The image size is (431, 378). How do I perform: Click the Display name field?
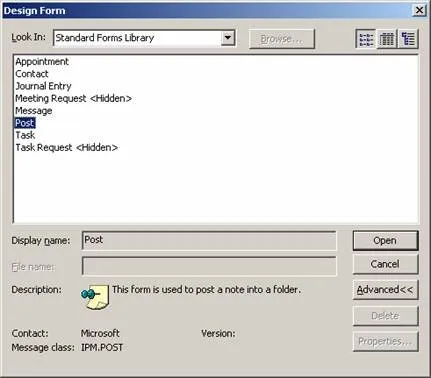tap(209, 241)
